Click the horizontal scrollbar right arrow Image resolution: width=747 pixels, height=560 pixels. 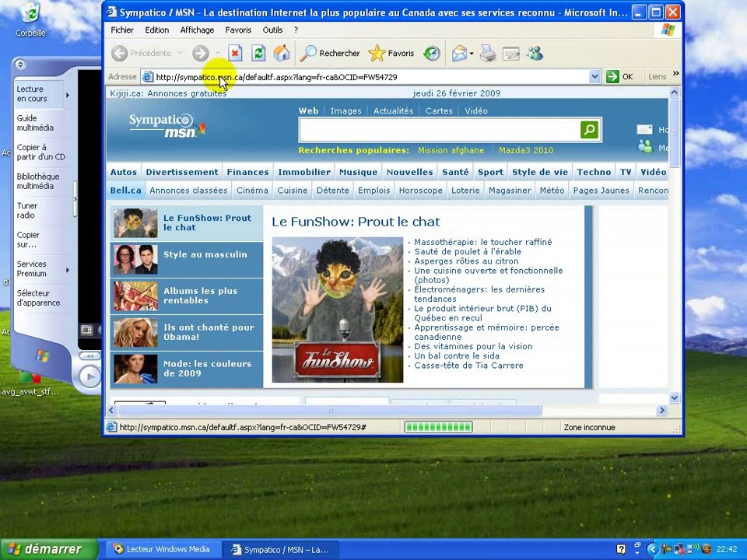(x=662, y=410)
